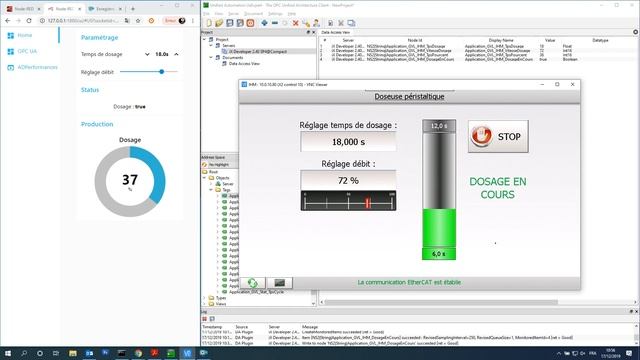This screenshot has width=640, height=360.
Task: Open the ADPerformances sidebar icon
Action: 11,67
